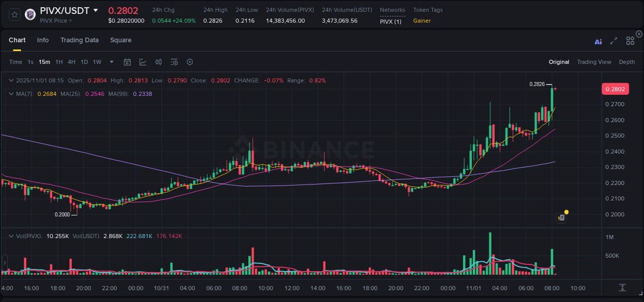This screenshot has width=644, height=302.
Task: Expand the chart to fullscreen
Action: [613, 41]
